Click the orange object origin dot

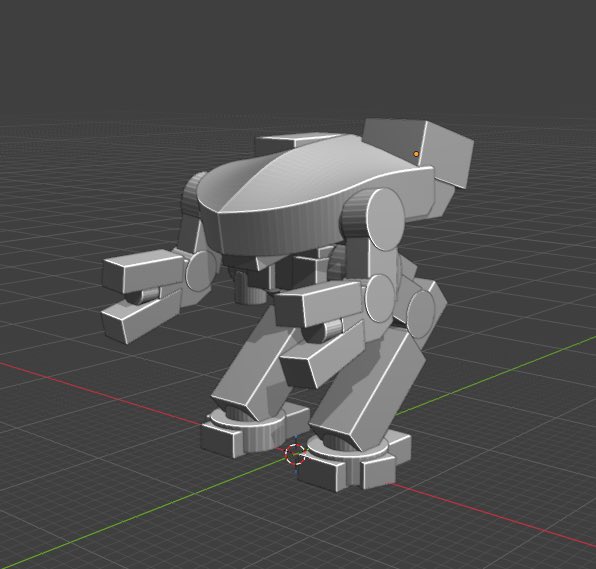(416, 154)
